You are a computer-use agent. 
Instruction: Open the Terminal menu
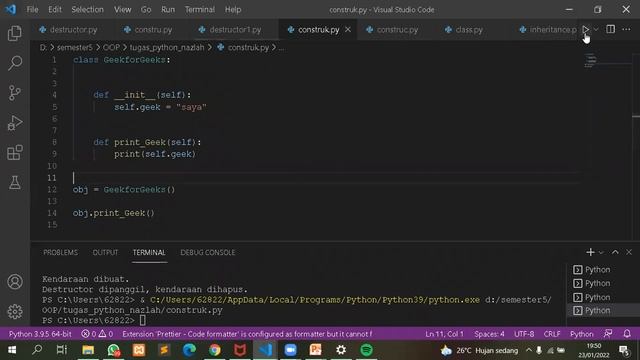coord(200,9)
